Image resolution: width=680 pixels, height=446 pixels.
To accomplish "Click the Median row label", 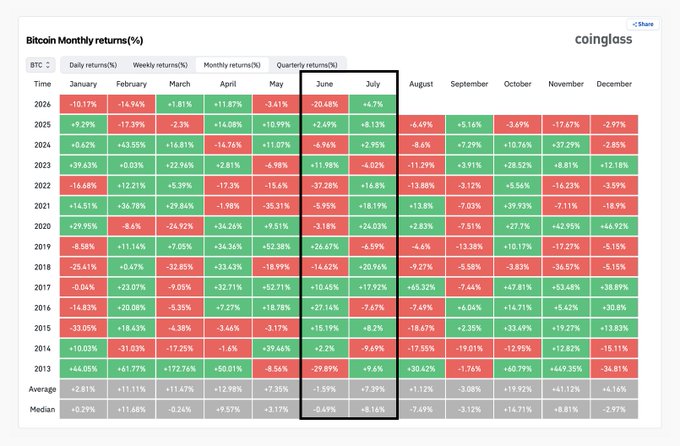I will (42, 409).
